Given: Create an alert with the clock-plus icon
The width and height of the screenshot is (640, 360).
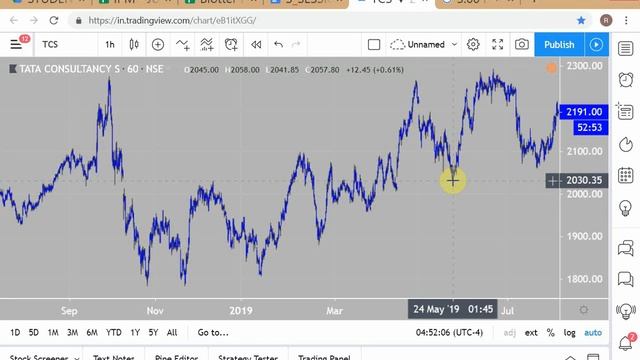Looking at the screenshot, I should click(x=231, y=44).
